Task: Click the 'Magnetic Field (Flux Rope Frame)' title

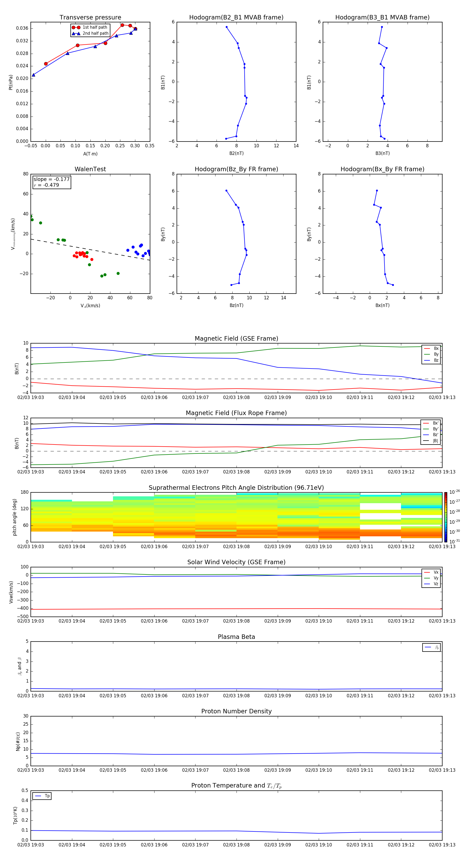Action: 236,413
